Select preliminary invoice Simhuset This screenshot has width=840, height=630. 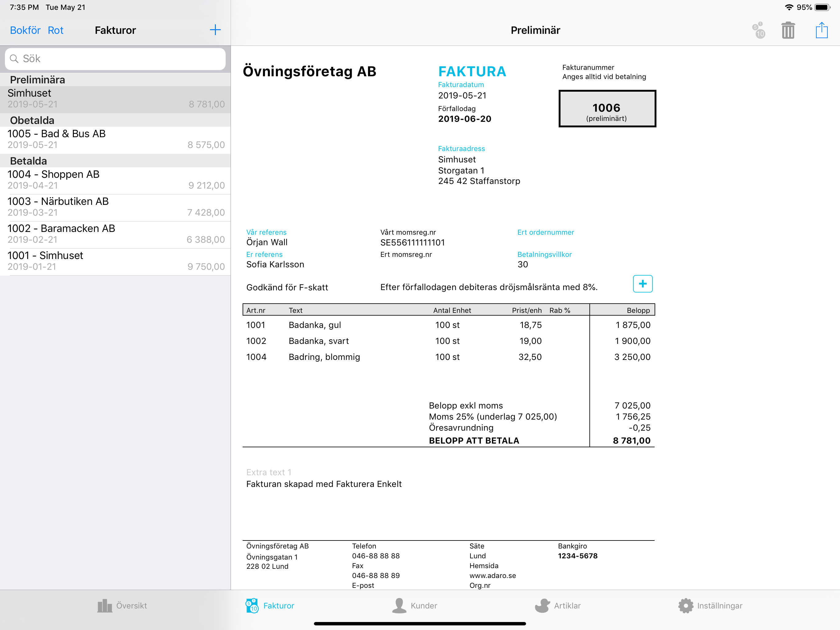tap(115, 99)
